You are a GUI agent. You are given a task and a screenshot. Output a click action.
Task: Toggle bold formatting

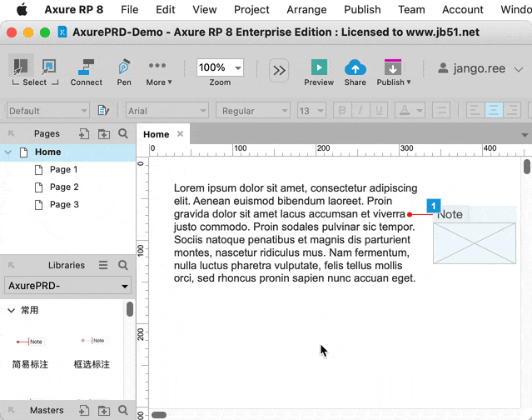pos(342,110)
